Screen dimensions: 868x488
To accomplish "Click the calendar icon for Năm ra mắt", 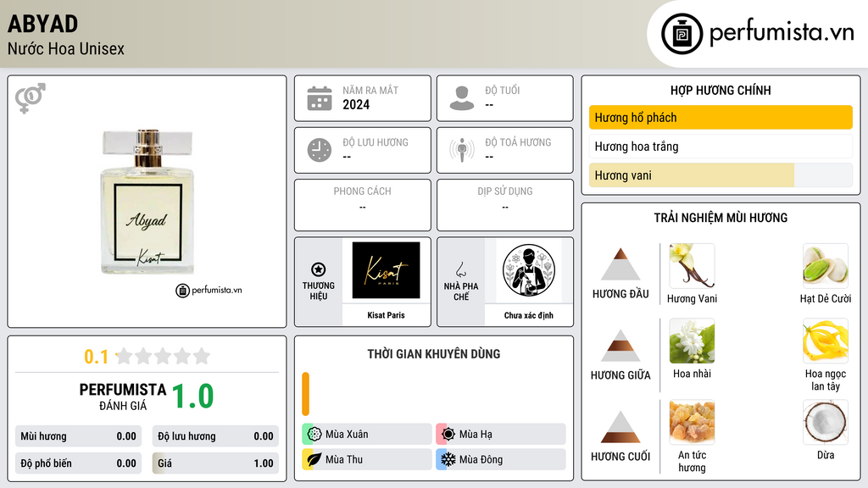I will [320, 98].
